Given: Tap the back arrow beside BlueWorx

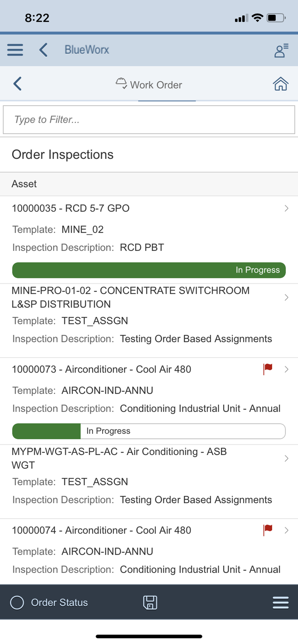Looking at the screenshot, I should [44, 50].
